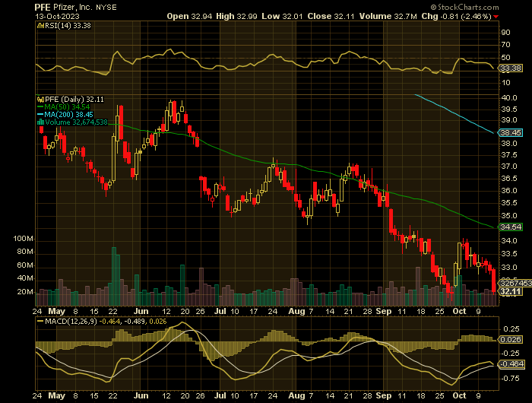Click the NYSE exchange label

(x=106, y=8)
